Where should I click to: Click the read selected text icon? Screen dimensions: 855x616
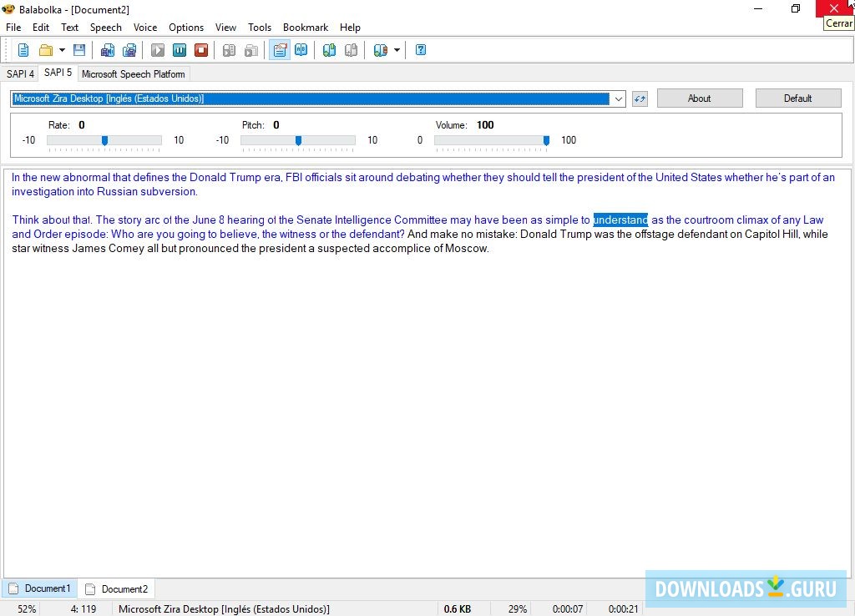[229, 50]
